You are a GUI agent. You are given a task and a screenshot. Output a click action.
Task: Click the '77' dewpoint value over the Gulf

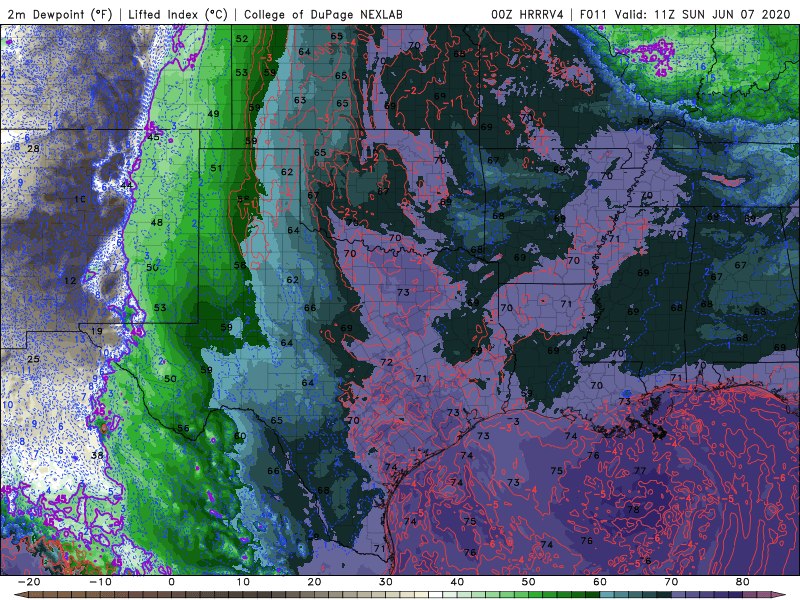(640, 471)
